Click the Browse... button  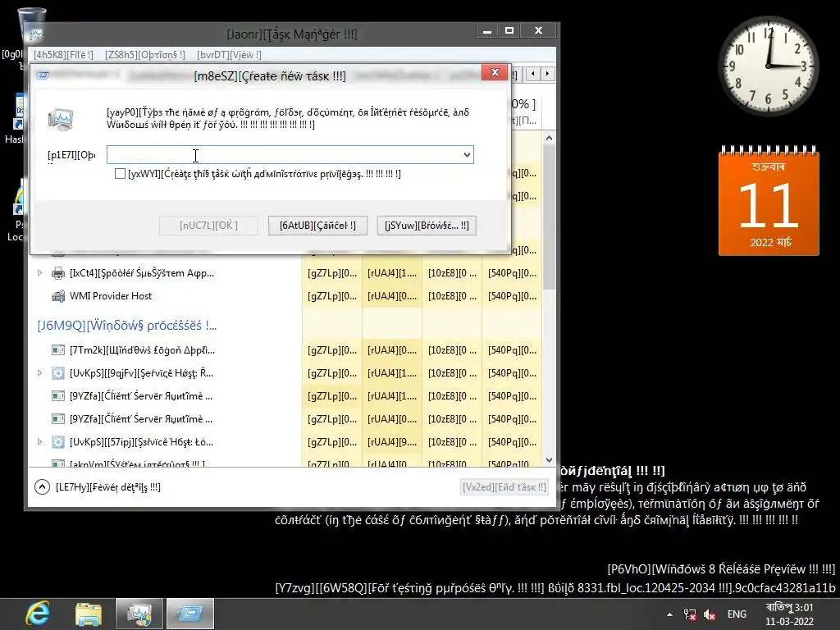coord(427,226)
